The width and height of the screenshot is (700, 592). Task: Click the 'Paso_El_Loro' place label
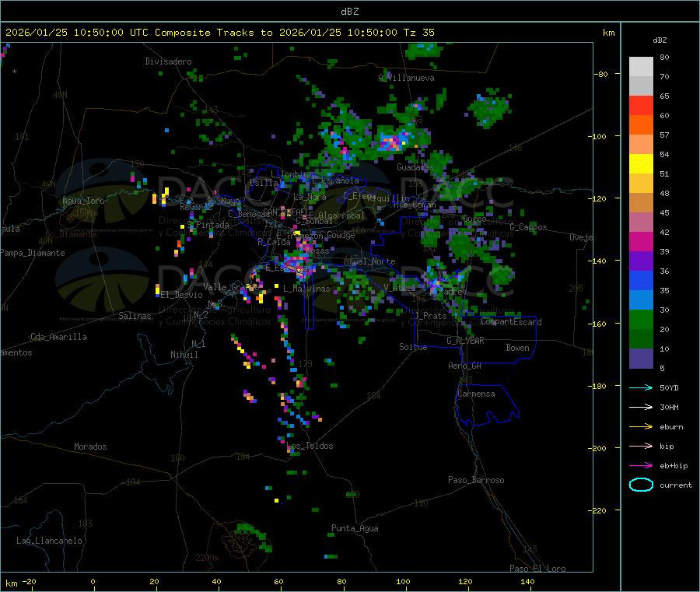(538, 569)
